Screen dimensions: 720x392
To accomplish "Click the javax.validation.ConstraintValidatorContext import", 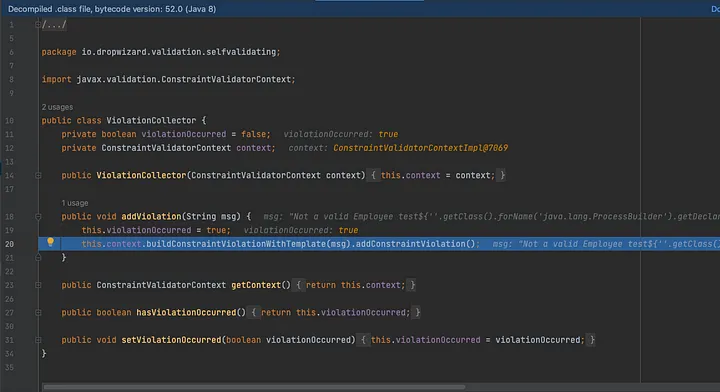I will [184, 79].
